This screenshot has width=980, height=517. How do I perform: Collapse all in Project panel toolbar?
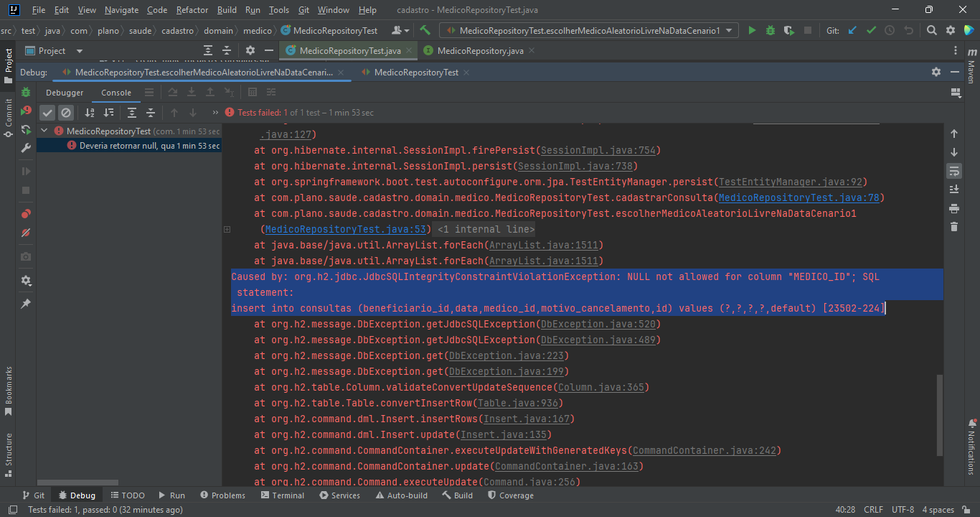pos(227,50)
